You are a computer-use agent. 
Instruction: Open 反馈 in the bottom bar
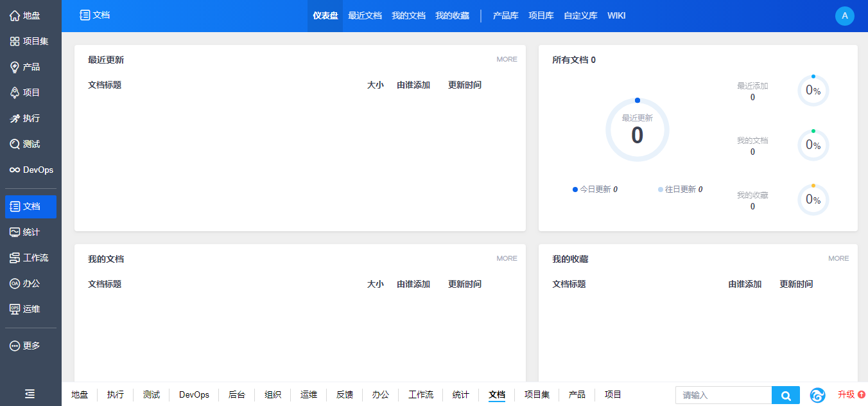coord(345,394)
